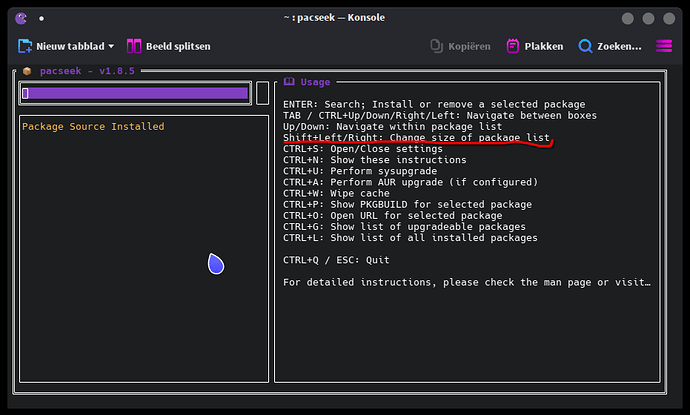Click the CTRL+A: Perform AUR upgrade line
Image resolution: width=690 pixels, height=415 pixels.
410,182
